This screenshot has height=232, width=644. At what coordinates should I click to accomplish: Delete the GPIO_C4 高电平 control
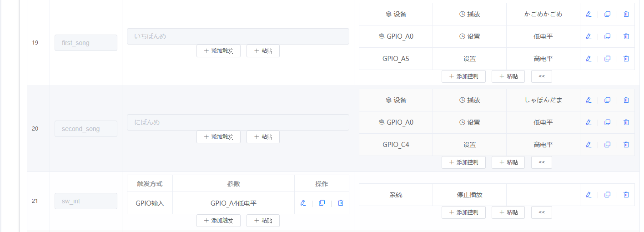[626, 145]
